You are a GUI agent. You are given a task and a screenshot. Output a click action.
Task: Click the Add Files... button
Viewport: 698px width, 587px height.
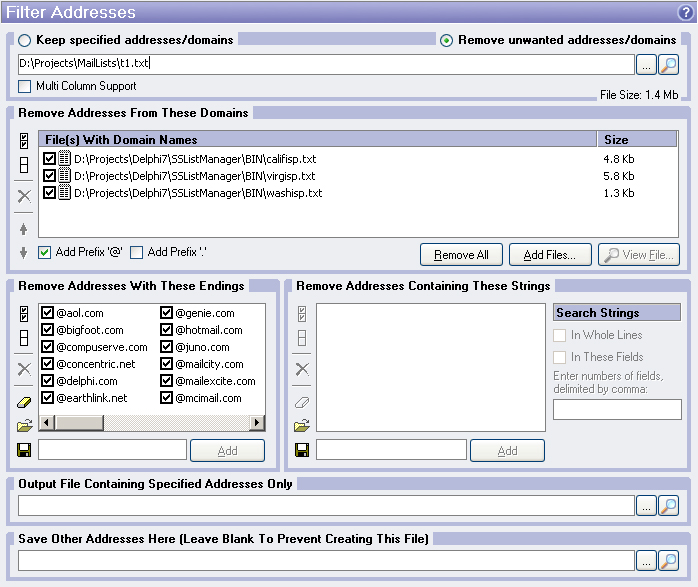(549, 255)
